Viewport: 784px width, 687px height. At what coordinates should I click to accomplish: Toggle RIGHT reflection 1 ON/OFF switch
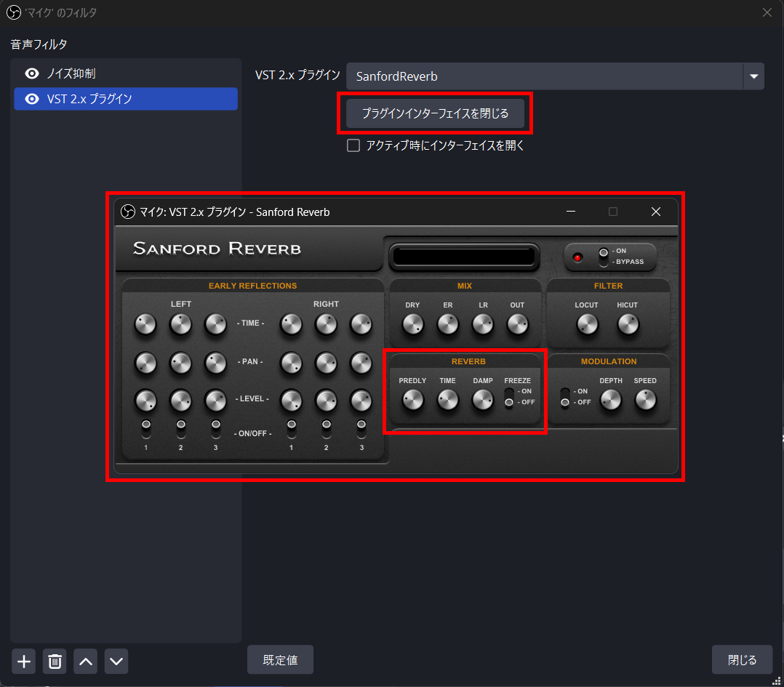(x=292, y=429)
